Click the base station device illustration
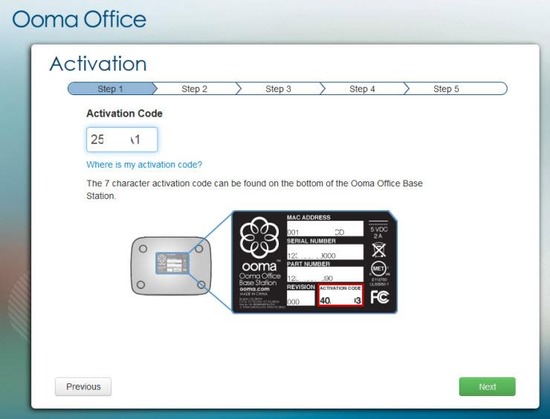Screen dimensions: 550x419 point(172,266)
